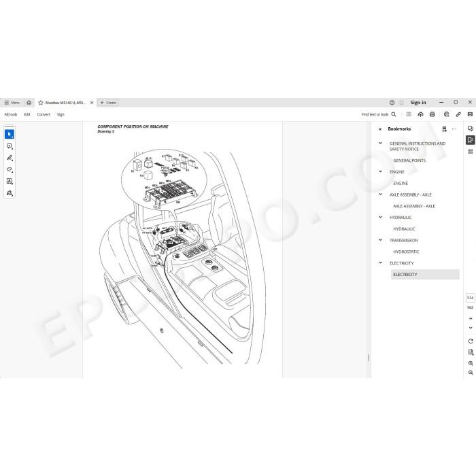476x476 pixels.
Task: Click the Sign in button
Action: pyautogui.click(x=418, y=103)
